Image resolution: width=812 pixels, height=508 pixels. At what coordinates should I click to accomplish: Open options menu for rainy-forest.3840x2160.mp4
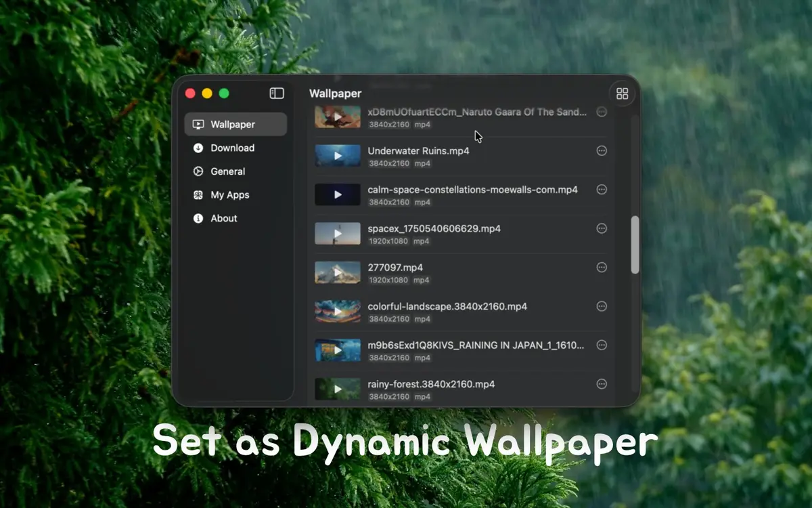(602, 384)
